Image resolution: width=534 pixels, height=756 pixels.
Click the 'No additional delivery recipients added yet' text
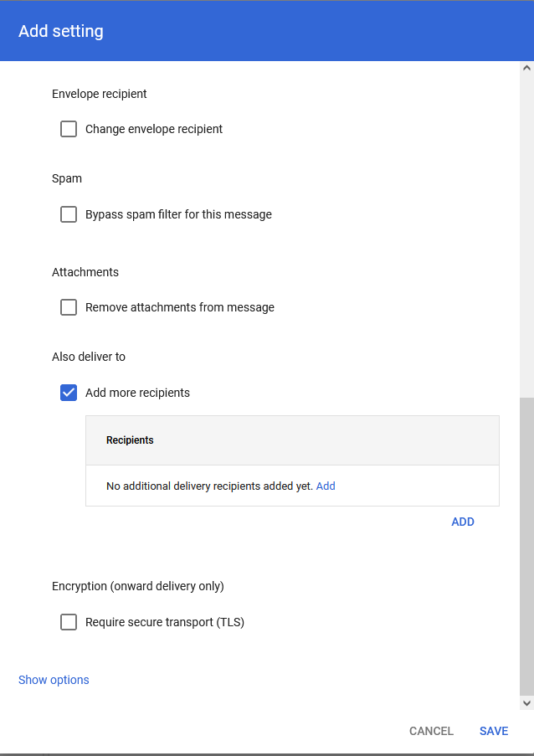pos(208,486)
